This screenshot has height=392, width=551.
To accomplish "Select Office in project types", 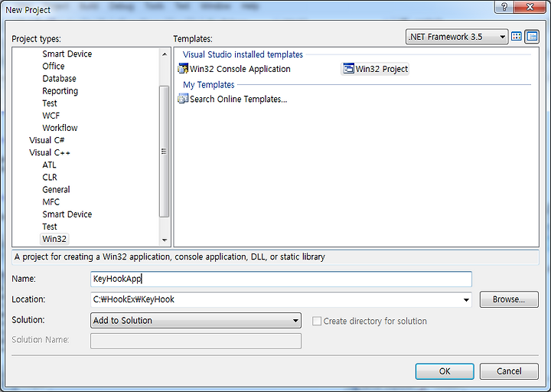I will (x=54, y=66).
